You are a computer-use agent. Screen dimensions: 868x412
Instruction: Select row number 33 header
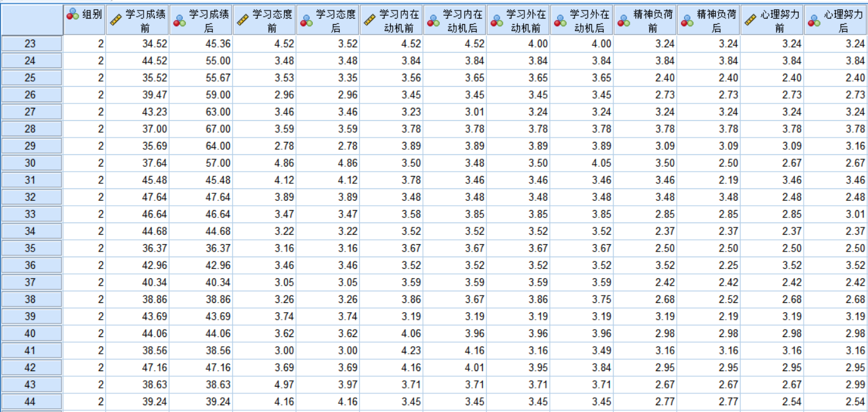click(x=31, y=214)
